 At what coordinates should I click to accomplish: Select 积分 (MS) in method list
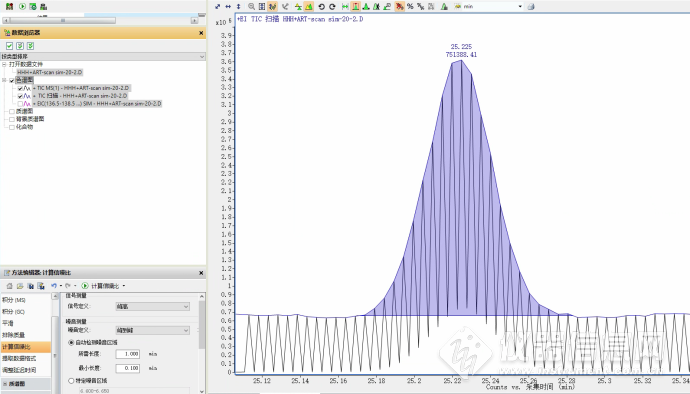tap(14, 300)
